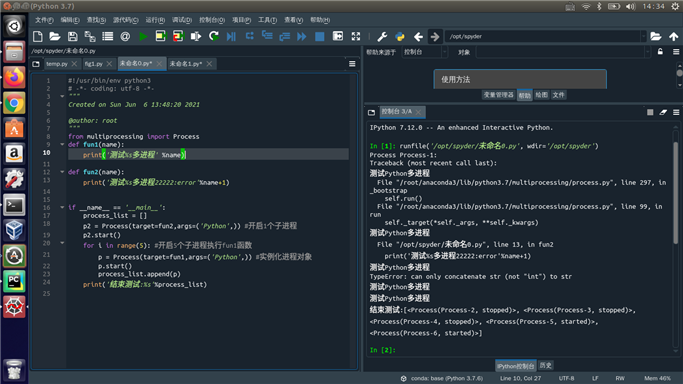This screenshot has width=683, height=384.
Task: Collapse the docstring fold at line 3
Action: pyautogui.click(x=62, y=96)
